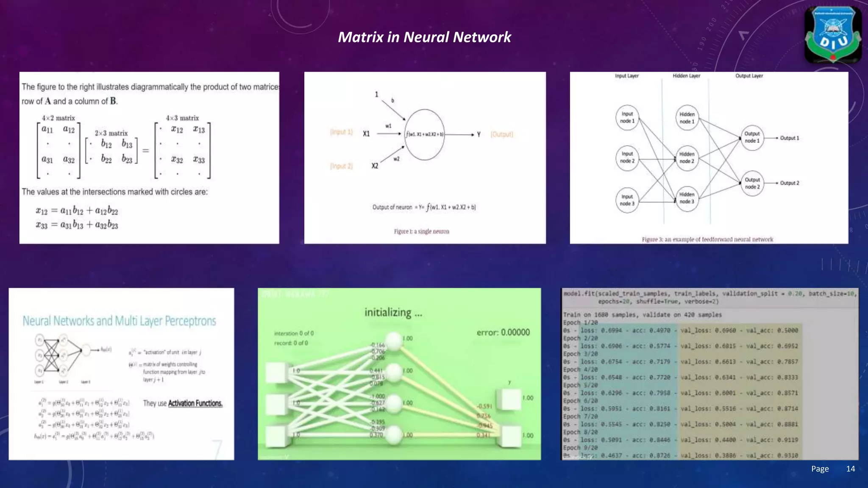Click the neuron function circle

click(424, 135)
